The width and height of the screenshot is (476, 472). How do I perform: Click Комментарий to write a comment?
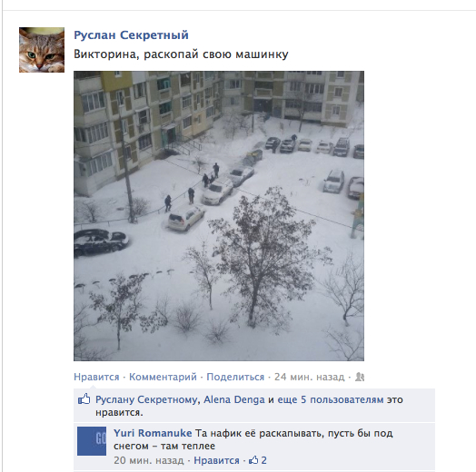(163, 377)
